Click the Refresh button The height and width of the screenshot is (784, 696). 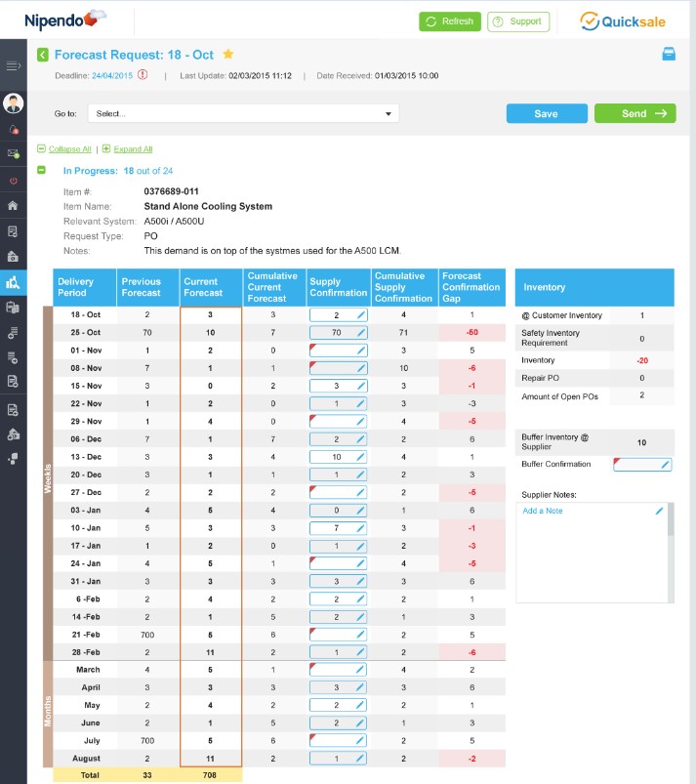[x=450, y=21]
